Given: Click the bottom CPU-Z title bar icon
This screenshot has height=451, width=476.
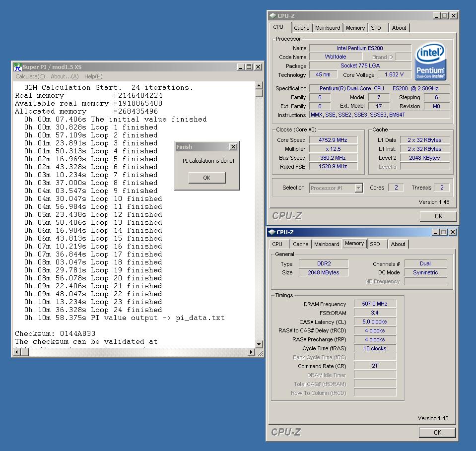Looking at the screenshot, I should 272,232.
